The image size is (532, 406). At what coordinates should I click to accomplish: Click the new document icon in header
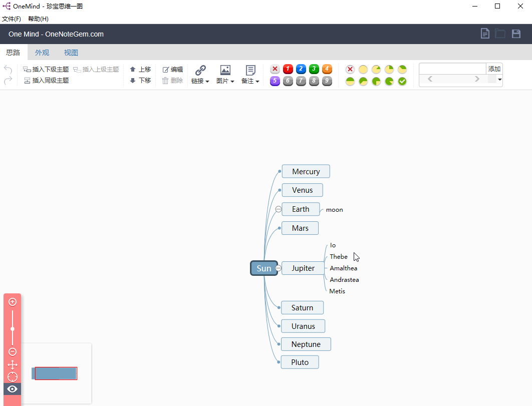tap(485, 34)
